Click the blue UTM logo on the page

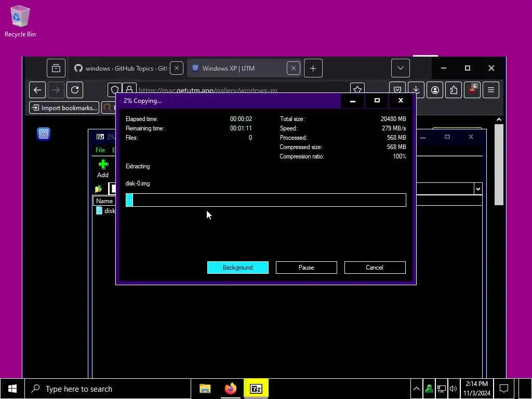pyautogui.click(x=44, y=134)
